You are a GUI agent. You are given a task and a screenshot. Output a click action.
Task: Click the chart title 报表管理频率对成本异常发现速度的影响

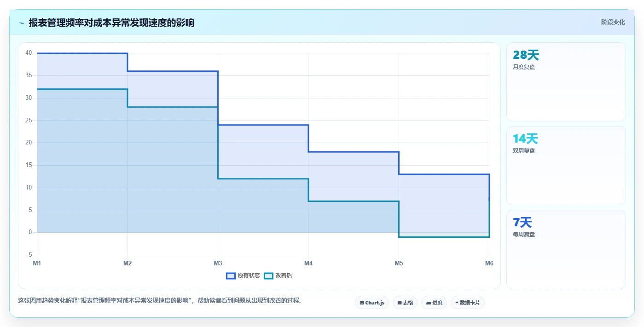coord(111,23)
